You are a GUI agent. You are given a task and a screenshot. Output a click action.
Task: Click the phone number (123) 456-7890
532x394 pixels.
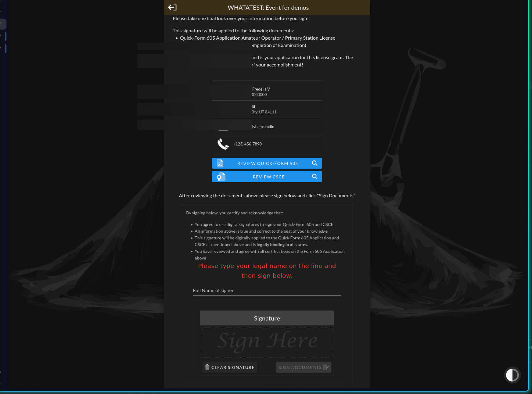pos(248,144)
